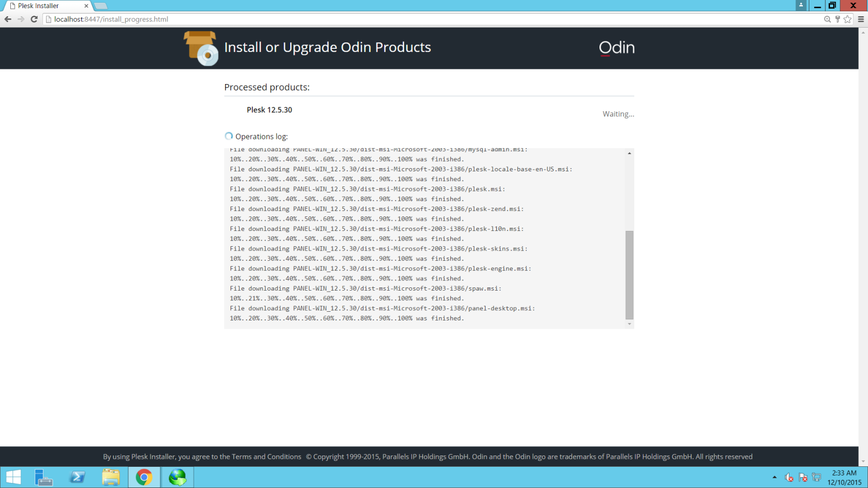Click the log scroll up arrow
Screen dimensions: 868x488
tap(629, 153)
